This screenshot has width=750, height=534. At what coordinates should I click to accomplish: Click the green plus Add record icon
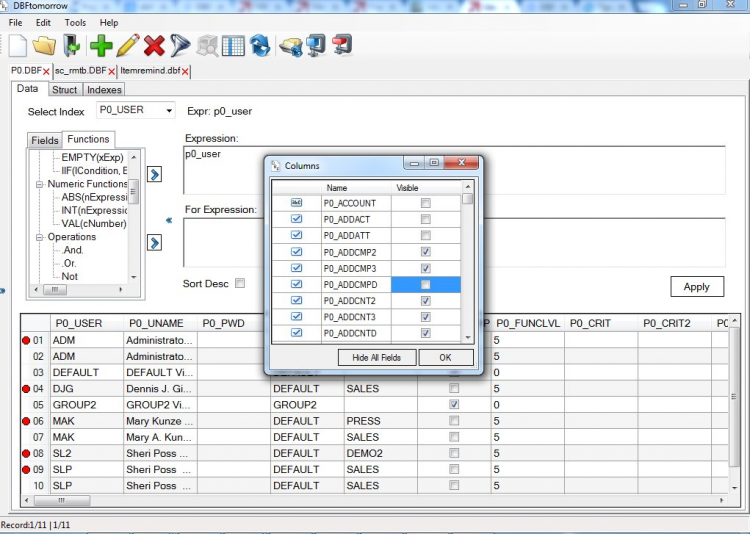(x=101, y=45)
